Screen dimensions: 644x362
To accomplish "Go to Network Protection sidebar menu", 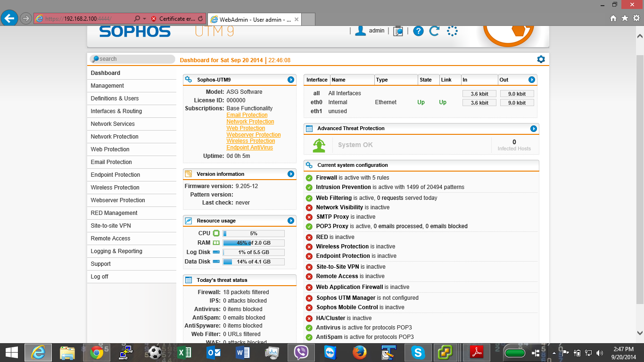I will (132, 137).
